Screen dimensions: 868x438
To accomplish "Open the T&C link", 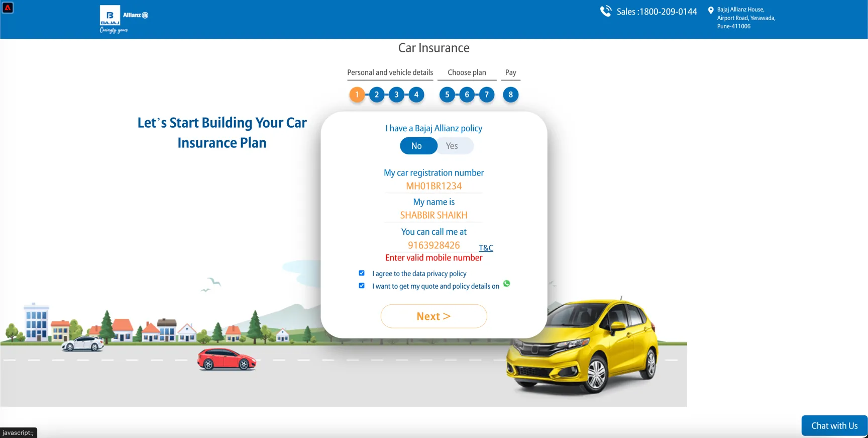I will point(486,248).
